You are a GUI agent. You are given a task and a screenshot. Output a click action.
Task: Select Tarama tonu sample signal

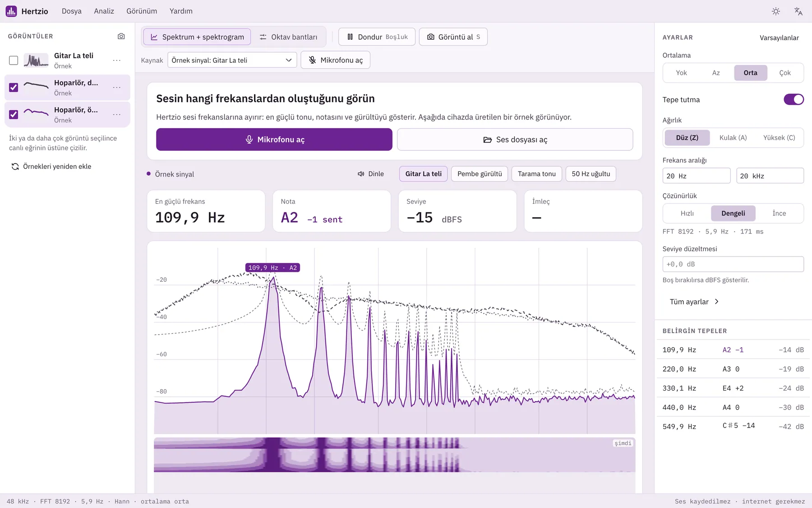tap(537, 174)
